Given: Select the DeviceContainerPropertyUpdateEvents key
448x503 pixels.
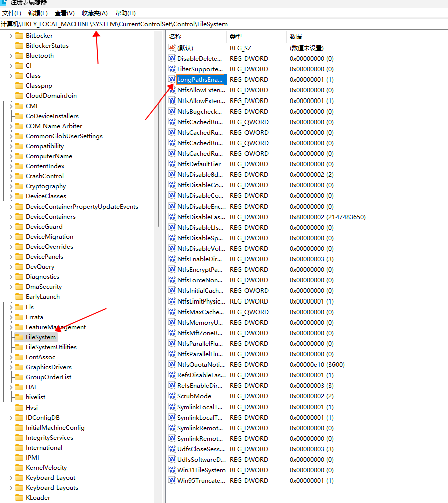Looking at the screenshot, I should 82,206.
